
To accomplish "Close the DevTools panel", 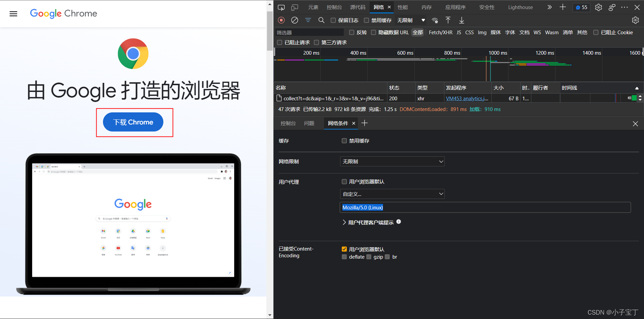I will tap(637, 7).
